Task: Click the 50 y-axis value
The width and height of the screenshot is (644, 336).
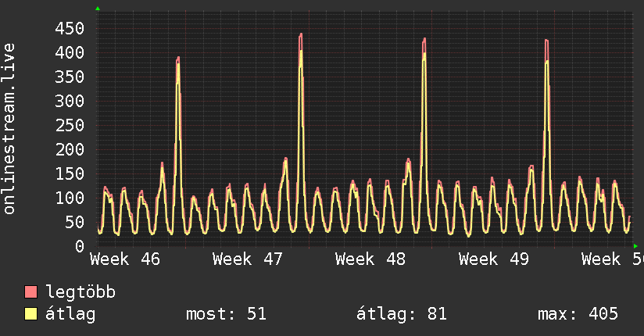Action: (74, 222)
